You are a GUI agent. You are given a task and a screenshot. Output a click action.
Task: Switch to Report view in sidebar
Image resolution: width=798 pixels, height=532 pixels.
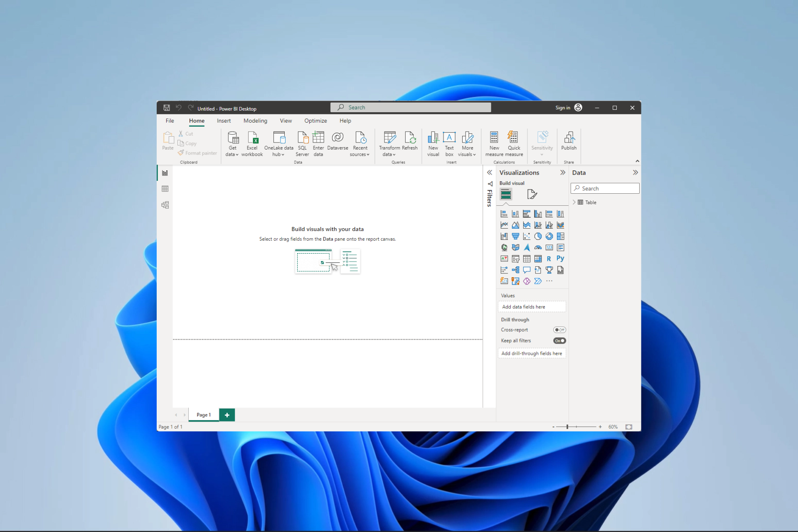165,173
